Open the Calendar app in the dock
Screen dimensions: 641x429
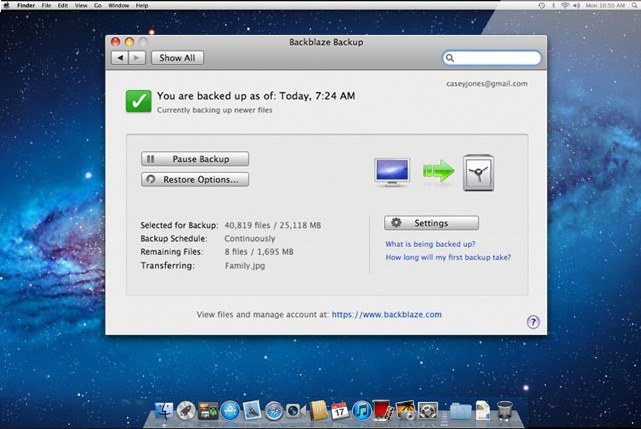[x=340, y=410]
